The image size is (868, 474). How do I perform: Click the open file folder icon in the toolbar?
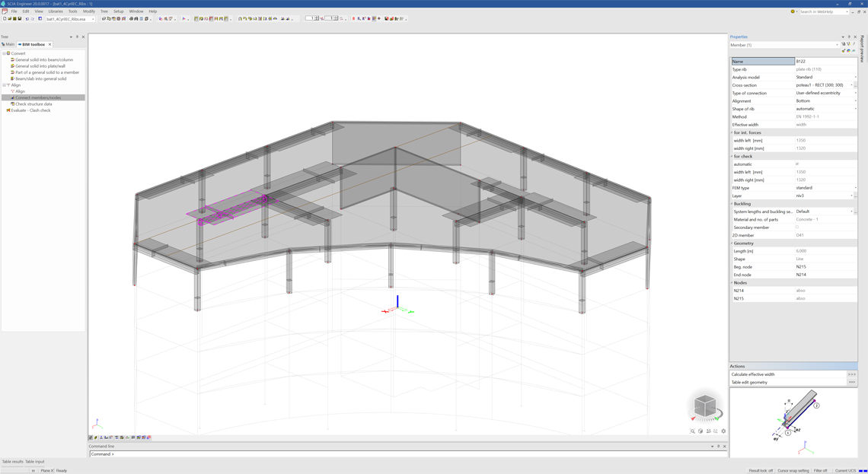point(9,19)
